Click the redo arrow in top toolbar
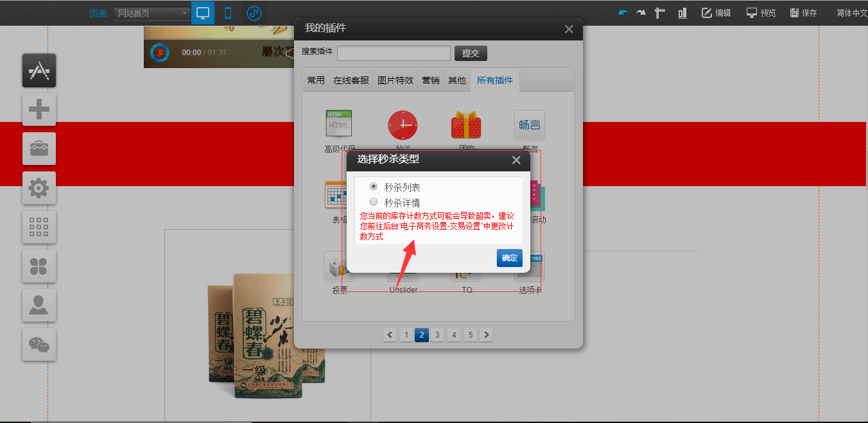 641,13
